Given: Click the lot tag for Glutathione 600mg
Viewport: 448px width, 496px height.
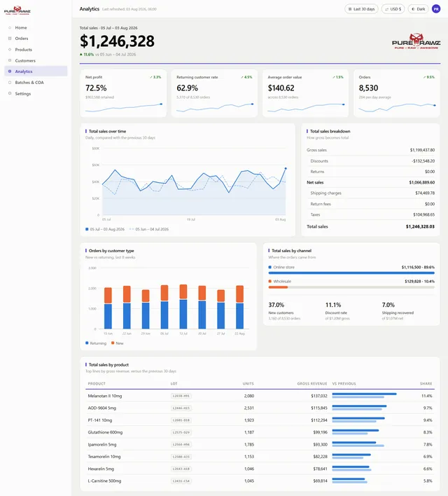Looking at the screenshot, I should pos(181,432).
